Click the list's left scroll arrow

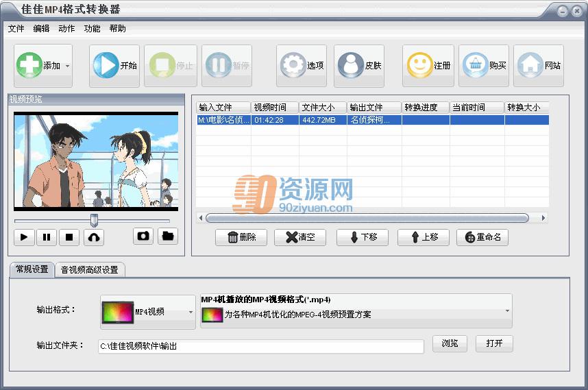[x=201, y=218]
